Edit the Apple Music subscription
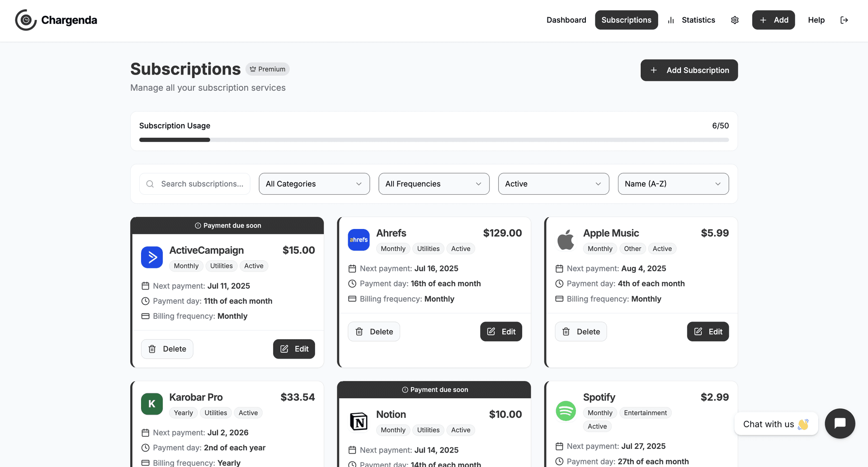This screenshot has width=868, height=467. click(x=708, y=332)
